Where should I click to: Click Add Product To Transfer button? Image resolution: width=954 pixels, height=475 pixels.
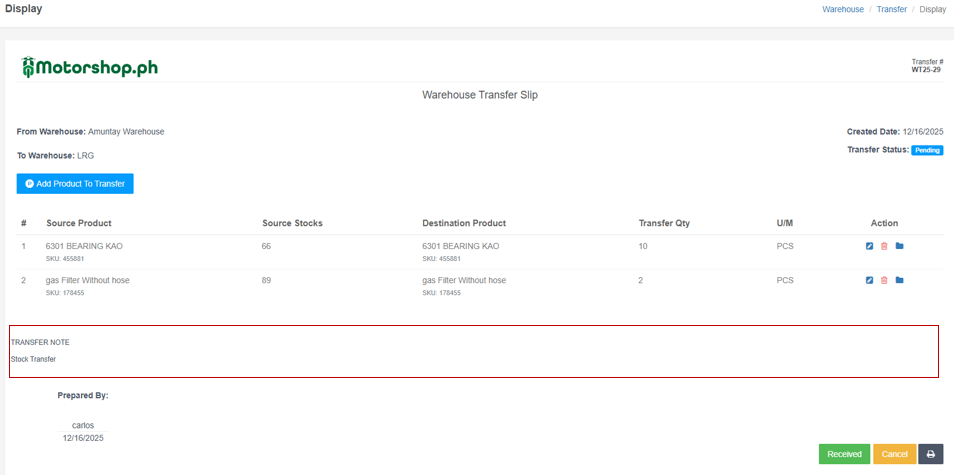tap(75, 184)
